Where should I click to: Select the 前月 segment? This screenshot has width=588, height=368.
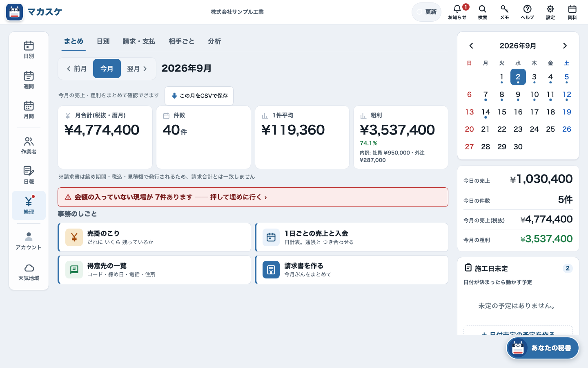[76, 69]
